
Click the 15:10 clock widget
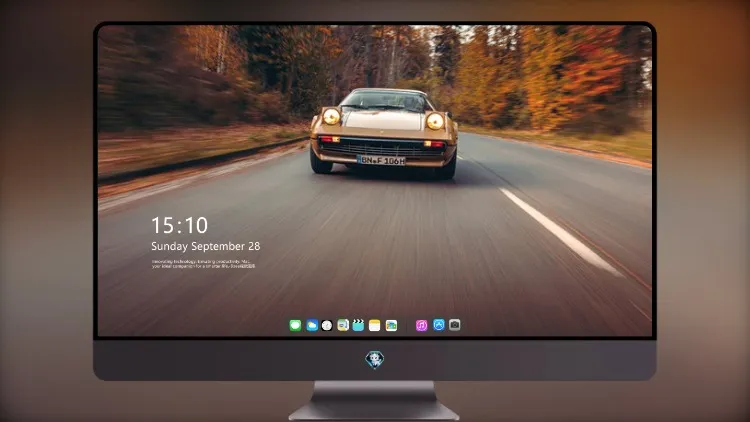coord(179,225)
